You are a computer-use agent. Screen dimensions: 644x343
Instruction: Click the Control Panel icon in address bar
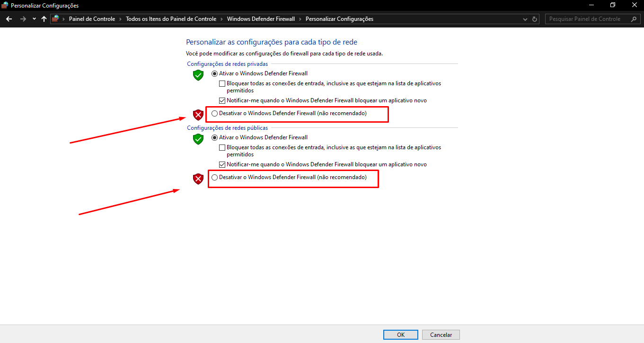pos(56,19)
